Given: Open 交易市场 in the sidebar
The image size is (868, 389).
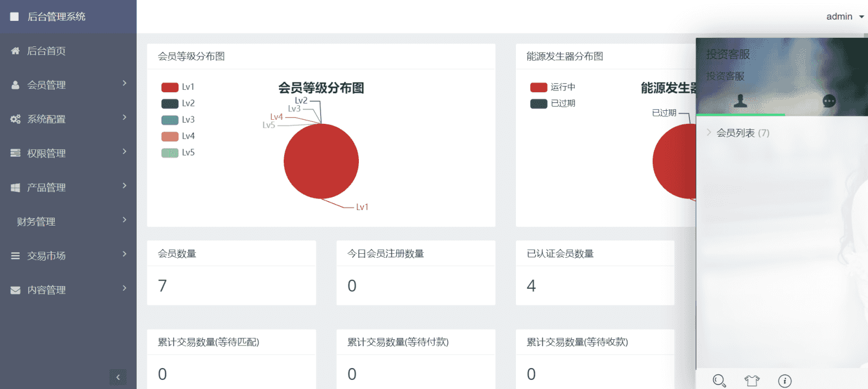Looking at the screenshot, I should (46, 256).
